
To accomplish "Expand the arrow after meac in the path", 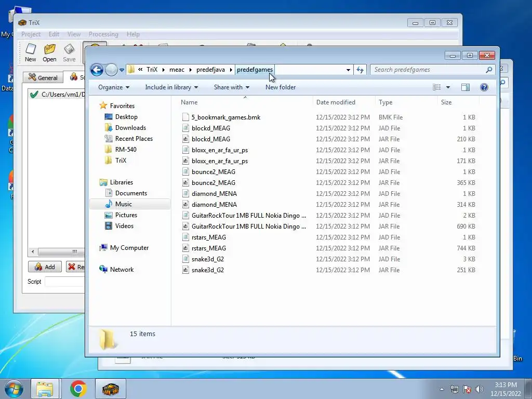I will point(190,70).
